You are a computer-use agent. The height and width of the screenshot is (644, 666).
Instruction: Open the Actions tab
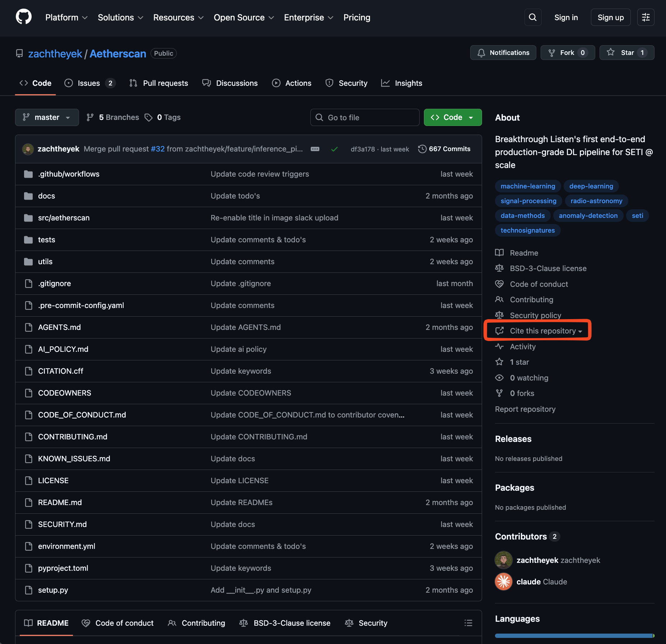click(292, 83)
